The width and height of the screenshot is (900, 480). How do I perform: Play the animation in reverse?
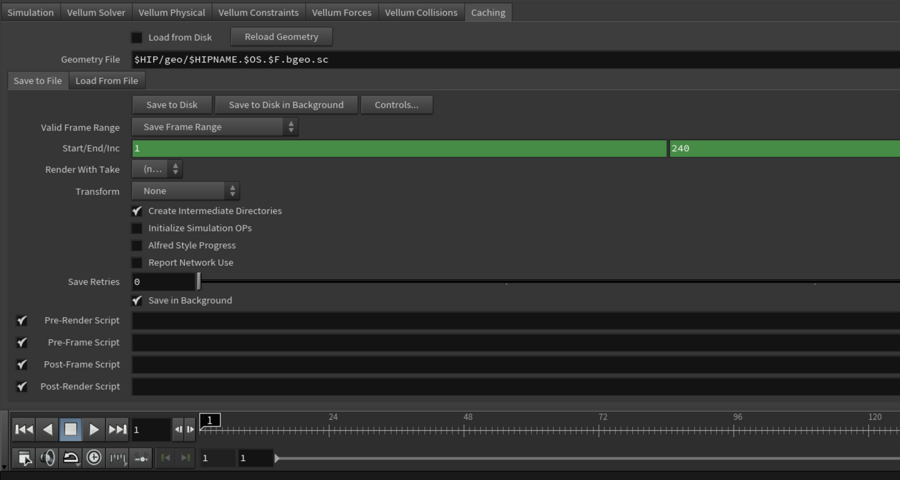pos(48,429)
